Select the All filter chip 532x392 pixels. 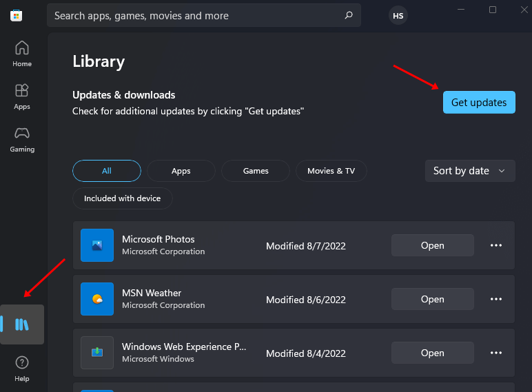click(106, 171)
